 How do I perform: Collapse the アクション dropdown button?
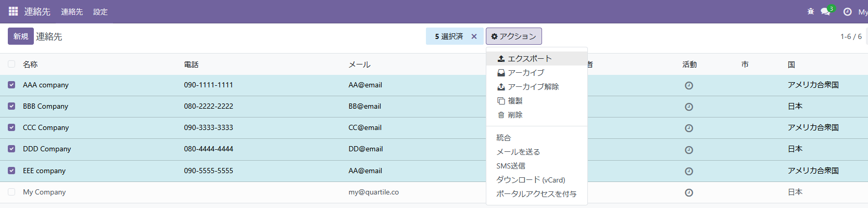pos(513,36)
